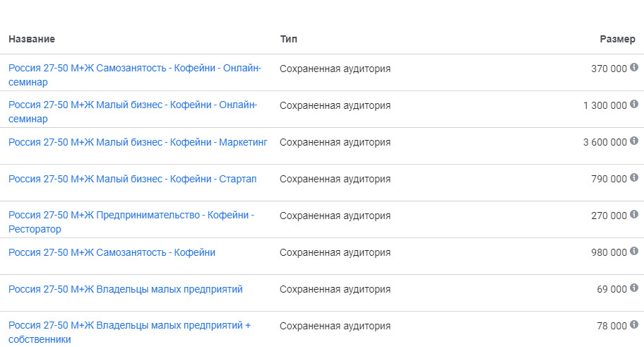Sort by the Тип column header
This screenshot has height=347, width=644.
coord(289,39)
